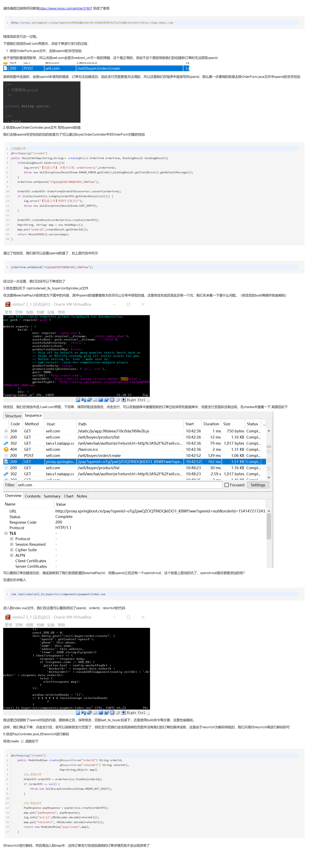Sort by the Duration column header

211,424
